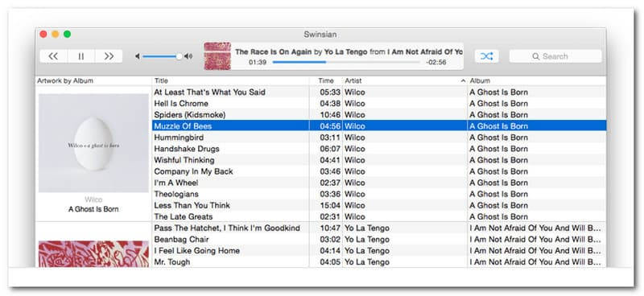Click the search magnifier icon
The height and width of the screenshot is (296, 644).
point(535,56)
